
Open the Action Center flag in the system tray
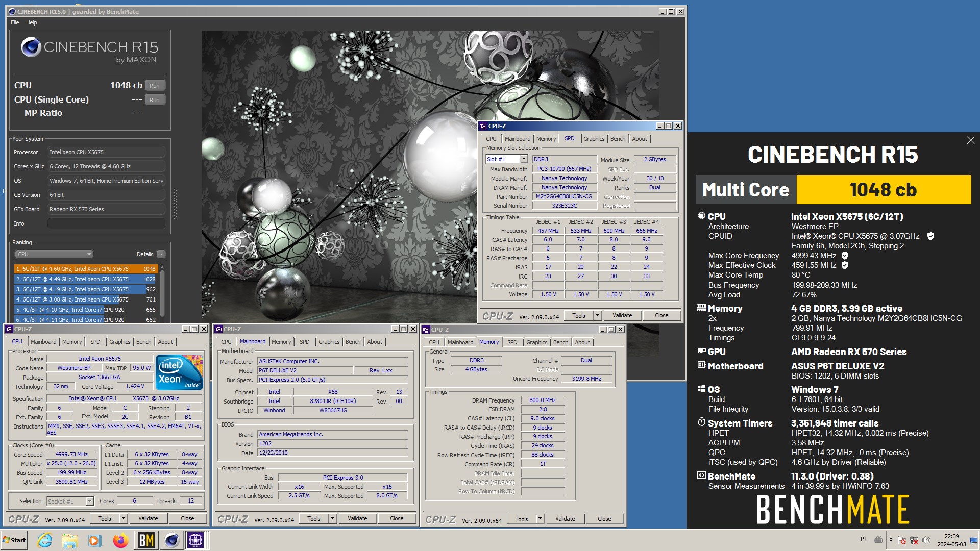coord(902,540)
